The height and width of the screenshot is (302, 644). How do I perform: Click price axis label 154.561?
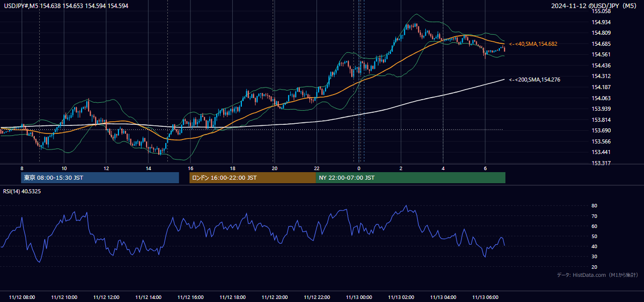(602, 55)
